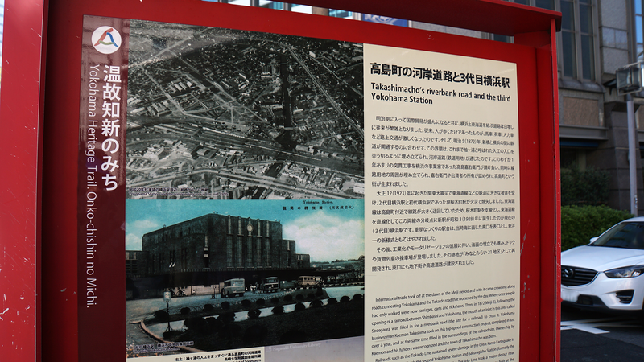644x362 pixels.
Task: Click the white car's headlight
Action: 623,272
